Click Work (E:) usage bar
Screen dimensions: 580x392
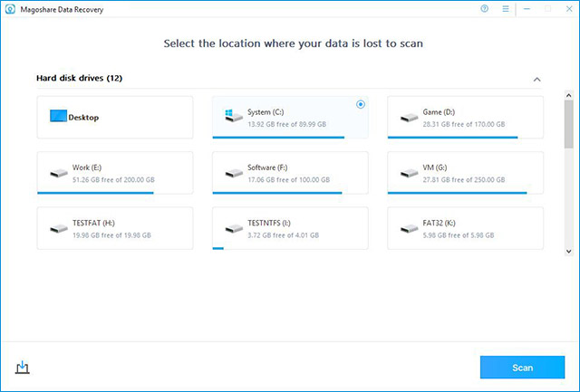tap(95, 193)
